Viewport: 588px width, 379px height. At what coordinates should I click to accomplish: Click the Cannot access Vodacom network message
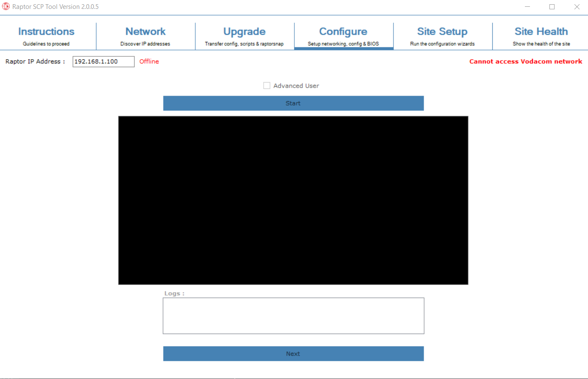click(525, 61)
